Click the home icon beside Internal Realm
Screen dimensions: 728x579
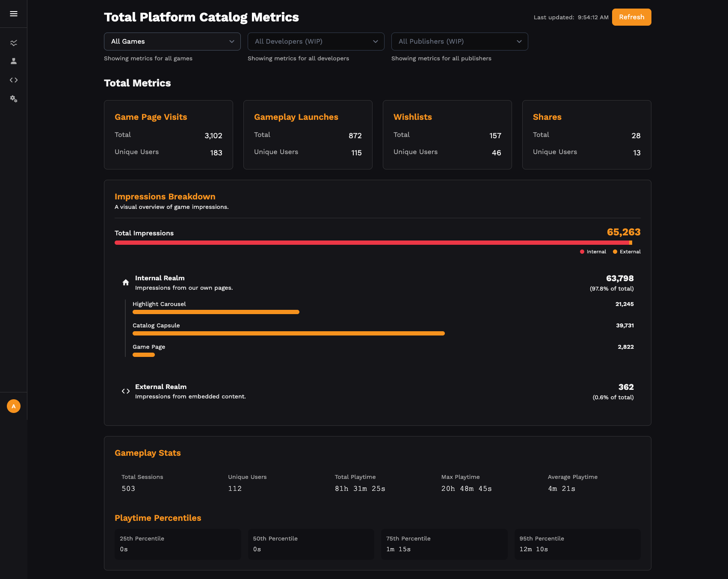click(x=126, y=282)
